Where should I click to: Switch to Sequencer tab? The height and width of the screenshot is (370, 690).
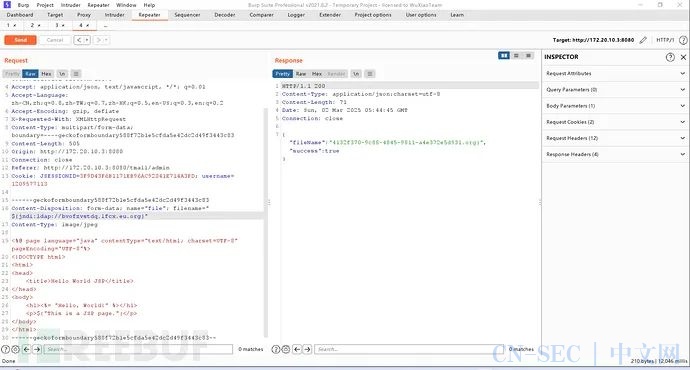(x=187, y=15)
